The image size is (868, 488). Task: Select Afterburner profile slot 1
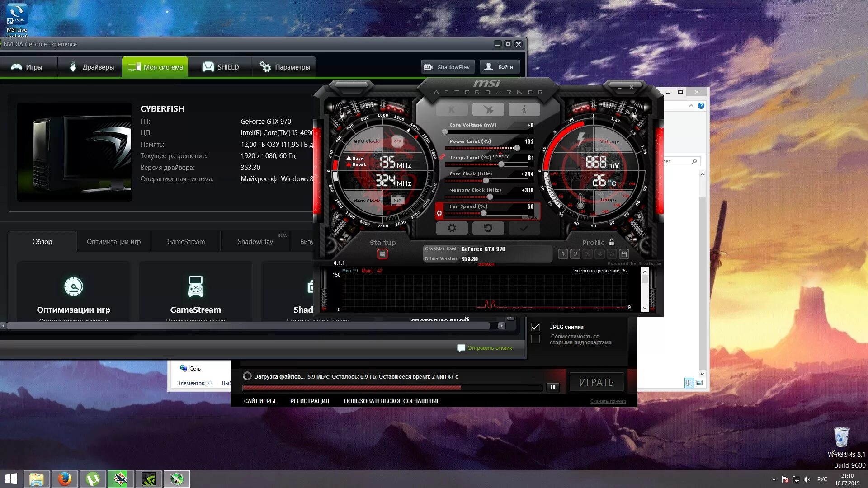[x=563, y=254]
